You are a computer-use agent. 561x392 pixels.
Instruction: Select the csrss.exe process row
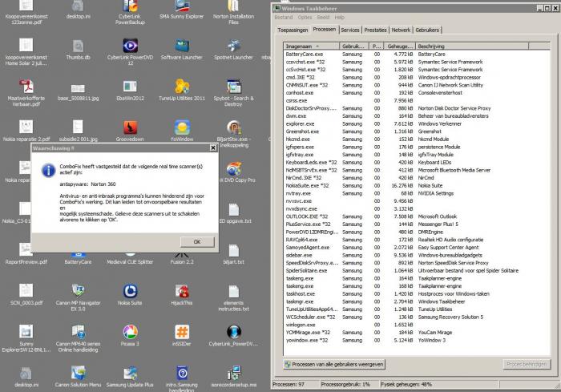point(417,100)
